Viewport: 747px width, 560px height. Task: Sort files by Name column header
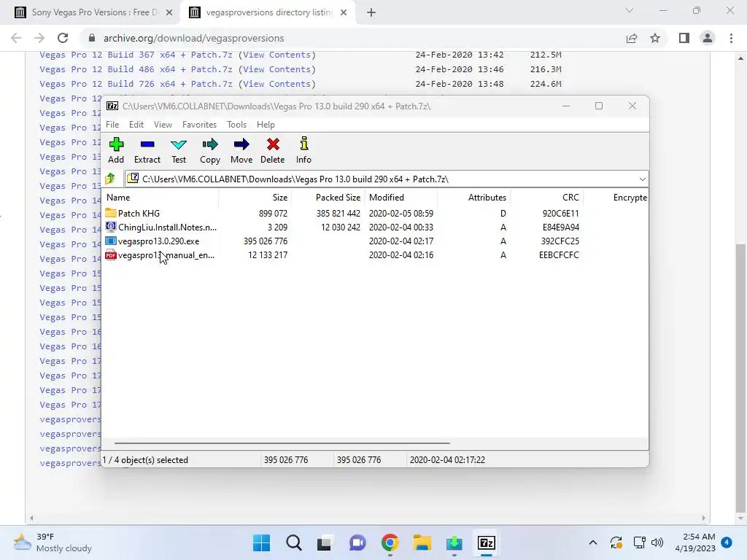160,197
